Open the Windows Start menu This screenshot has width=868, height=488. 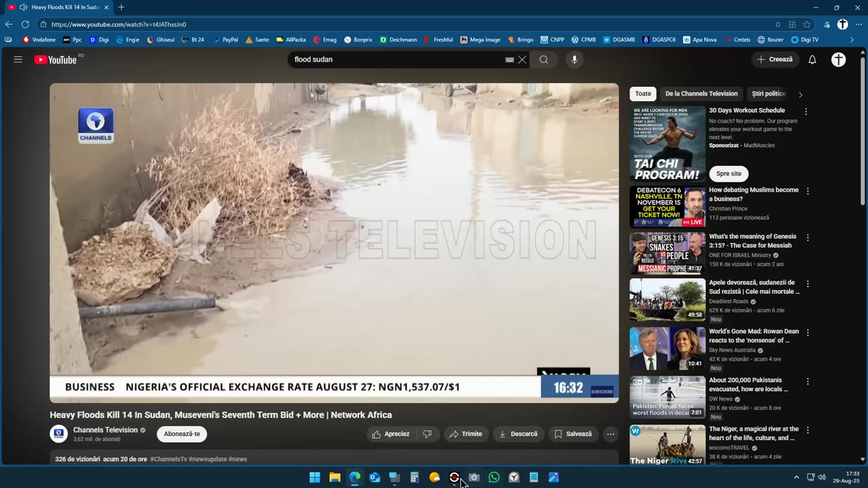(315, 477)
